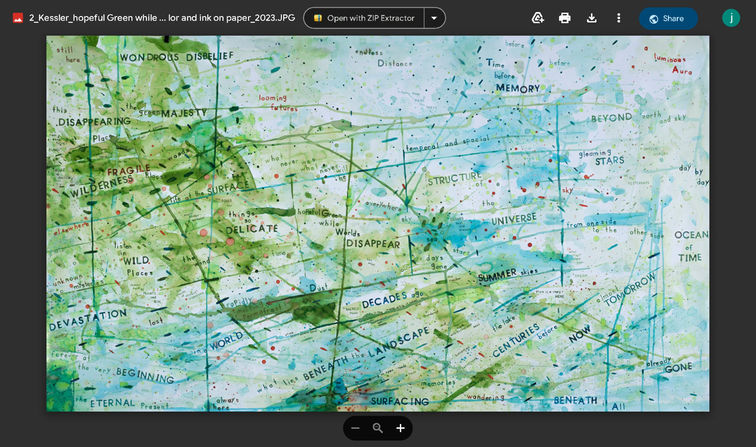The height and width of the screenshot is (447, 756).
Task: Download the JPG file
Action: coord(592,18)
